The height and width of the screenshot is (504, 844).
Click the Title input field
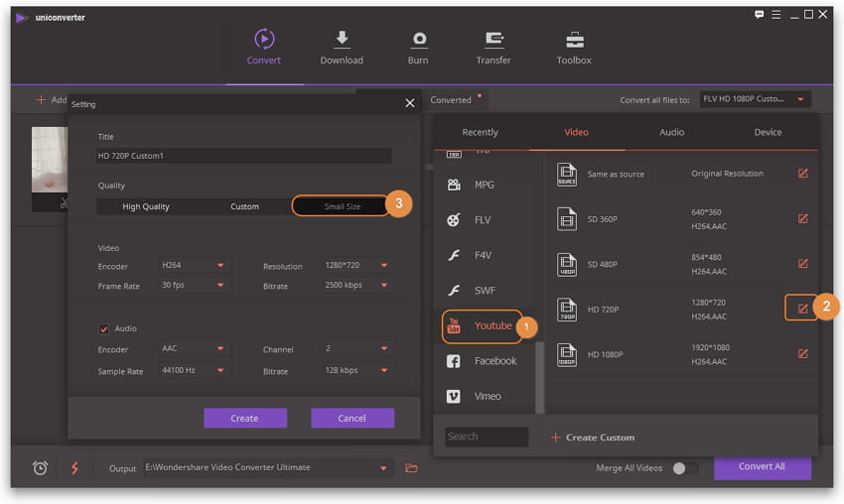pyautogui.click(x=244, y=156)
